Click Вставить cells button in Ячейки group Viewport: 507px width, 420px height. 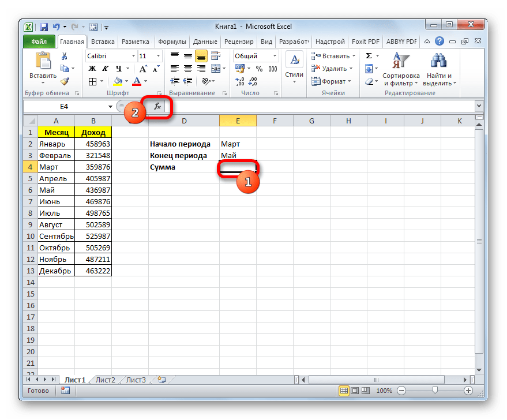[x=333, y=56]
